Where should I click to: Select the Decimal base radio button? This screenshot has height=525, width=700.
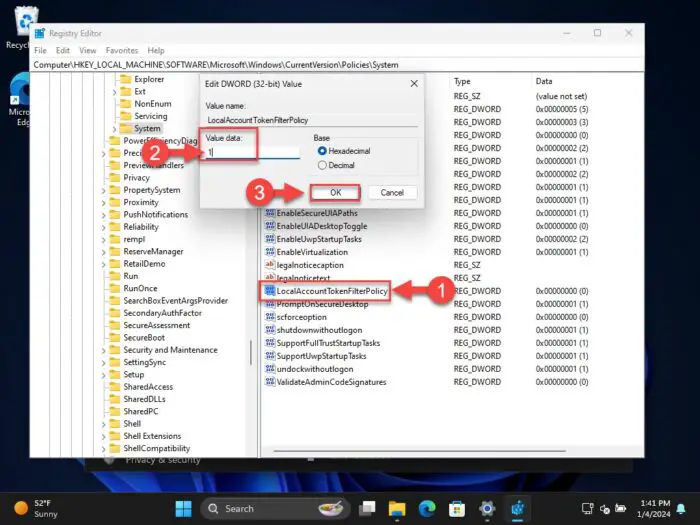tap(322, 165)
